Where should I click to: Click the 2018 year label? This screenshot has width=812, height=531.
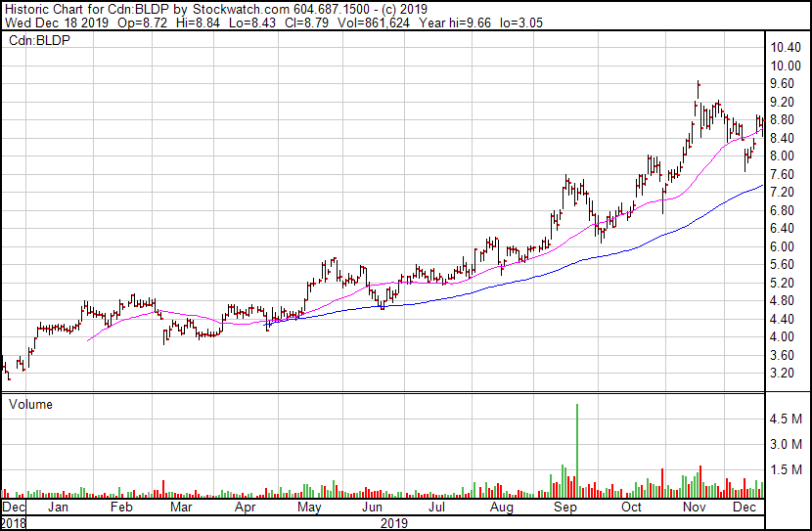click(x=13, y=523)
